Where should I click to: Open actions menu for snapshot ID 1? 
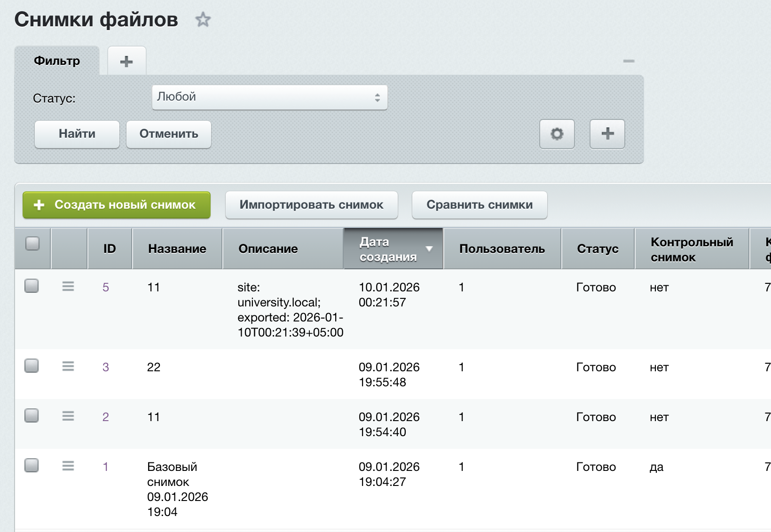[68, 466]
